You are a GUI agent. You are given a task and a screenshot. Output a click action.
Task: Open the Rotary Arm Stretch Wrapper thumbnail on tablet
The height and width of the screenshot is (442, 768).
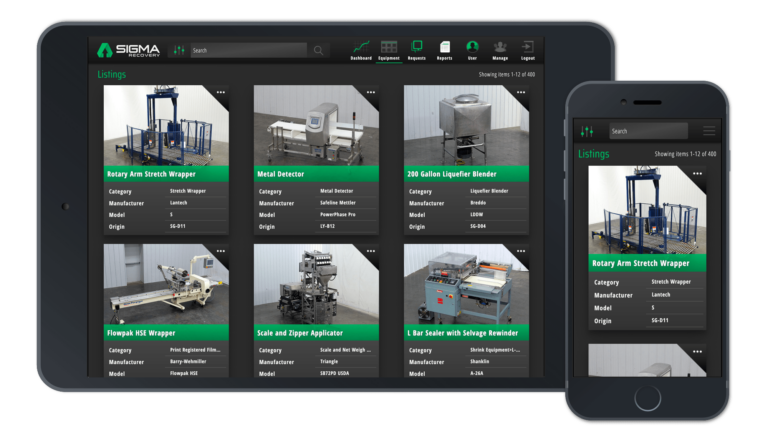click(x=166, y=125)
